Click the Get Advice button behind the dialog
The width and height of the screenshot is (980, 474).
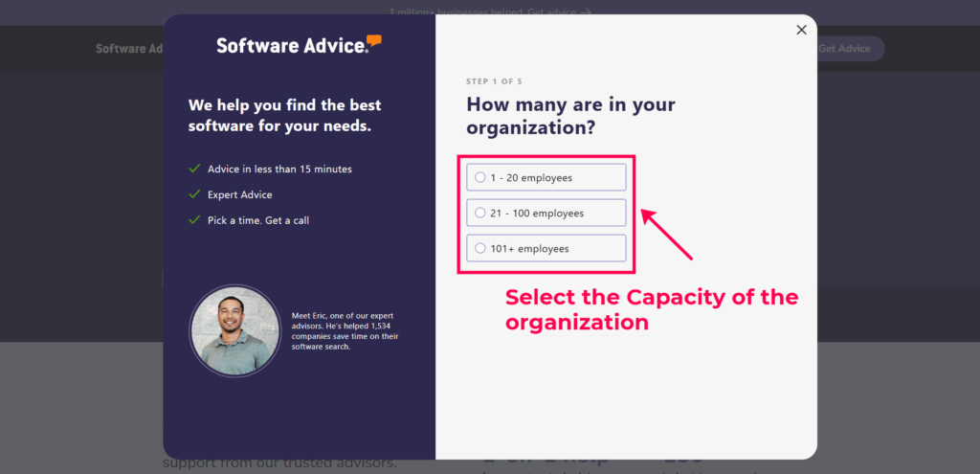coord(850,49)
